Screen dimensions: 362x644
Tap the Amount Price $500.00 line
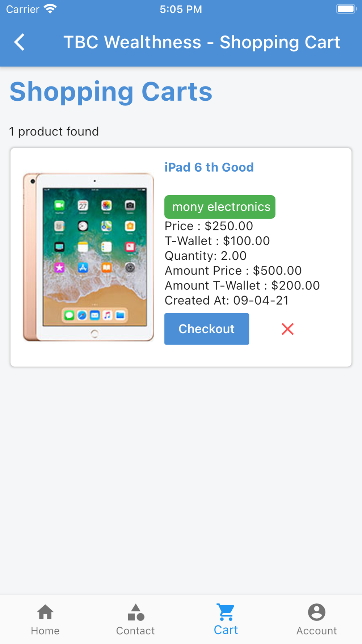[x=233, y=271]
